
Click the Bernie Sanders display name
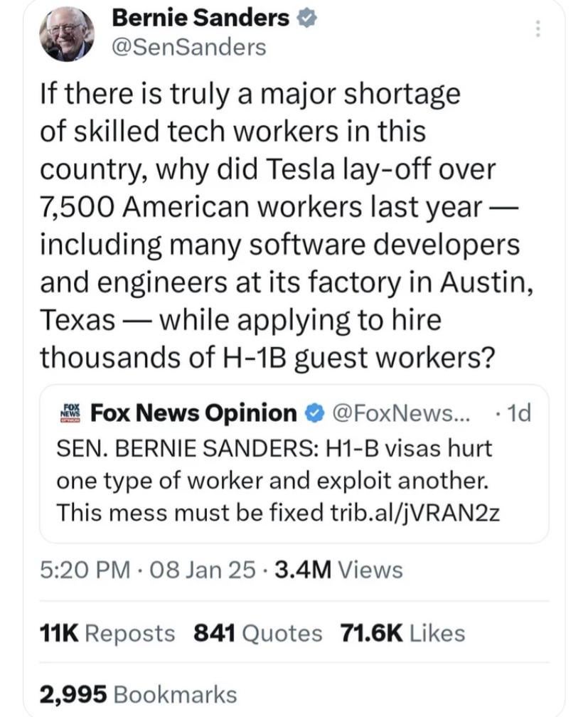(x=201, y=19)
